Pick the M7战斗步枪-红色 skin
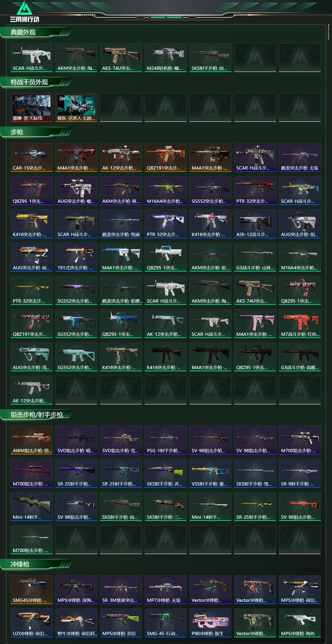This screenshot has width=332, height=644. [299, 323]
